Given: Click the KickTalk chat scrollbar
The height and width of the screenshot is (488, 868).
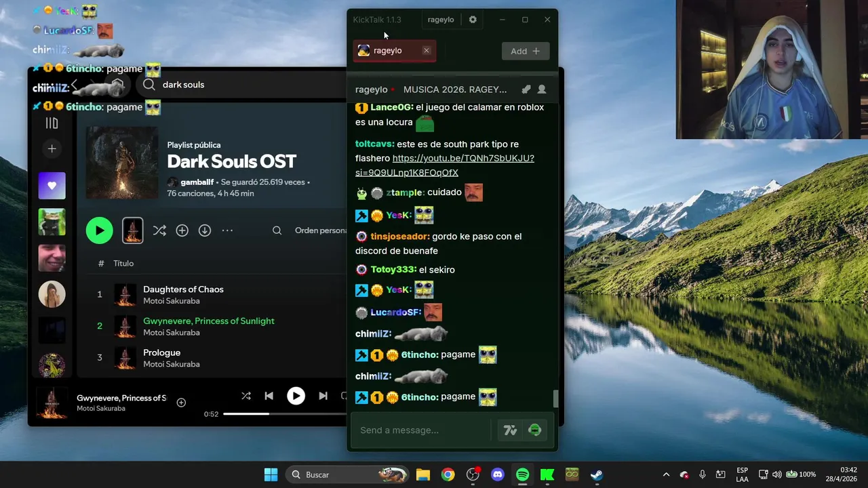Looking at the screenshot, I should coord(556,399).
